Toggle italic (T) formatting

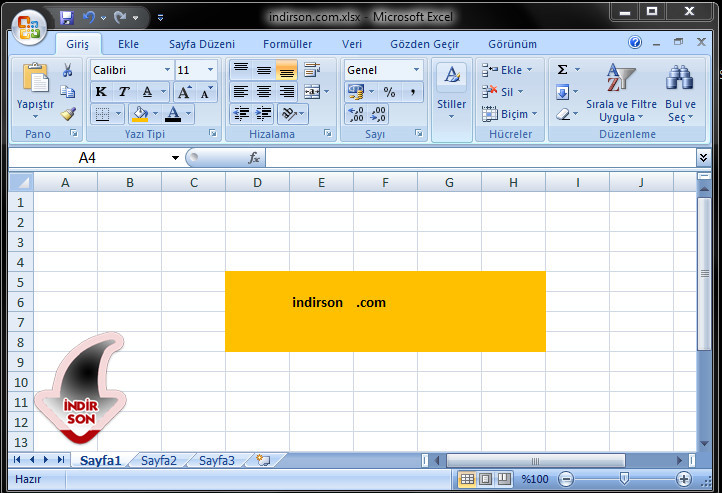click(123, 92)
